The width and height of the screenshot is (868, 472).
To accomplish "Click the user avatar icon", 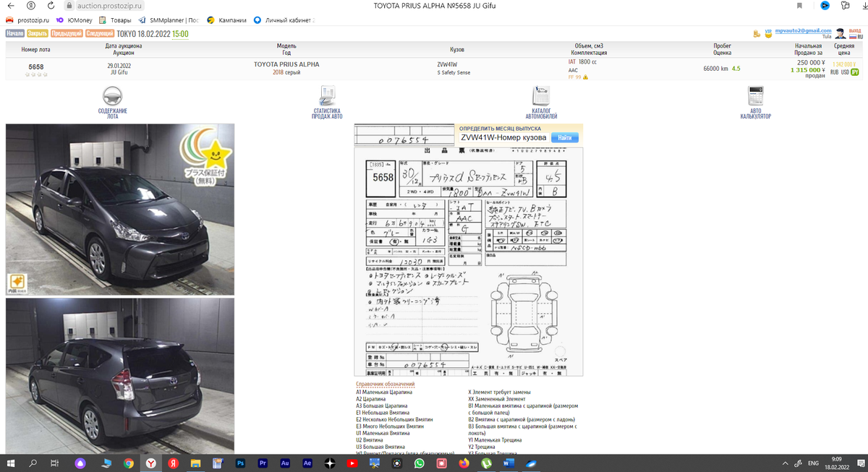I will coord(841,33).
